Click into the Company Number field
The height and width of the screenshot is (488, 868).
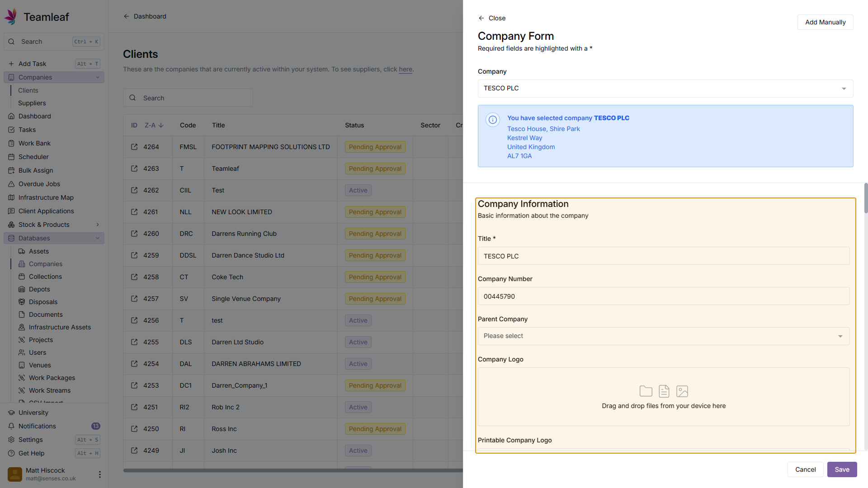(663, 296)
